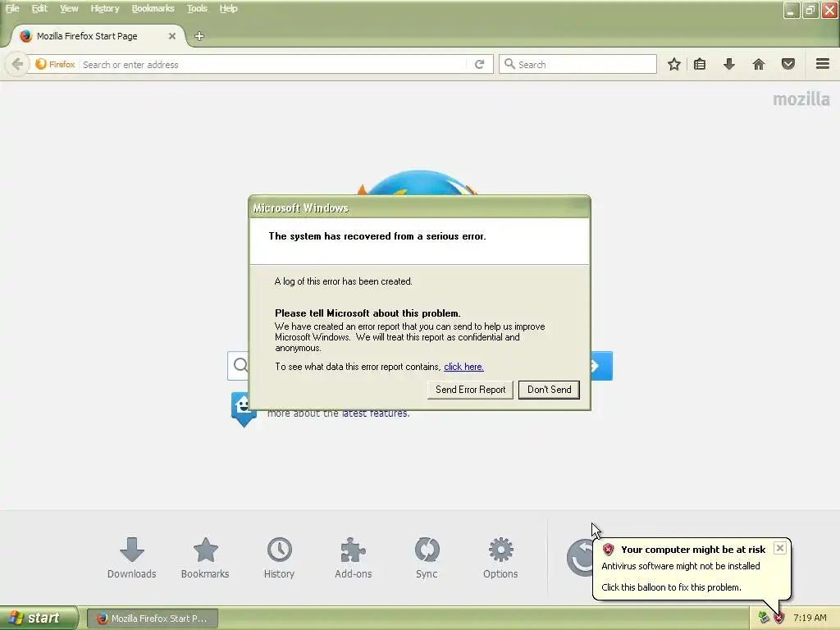Select the Mozilla Firefox Start Page tab
Viewport: 840px width, 630px height.
(98, 36)
